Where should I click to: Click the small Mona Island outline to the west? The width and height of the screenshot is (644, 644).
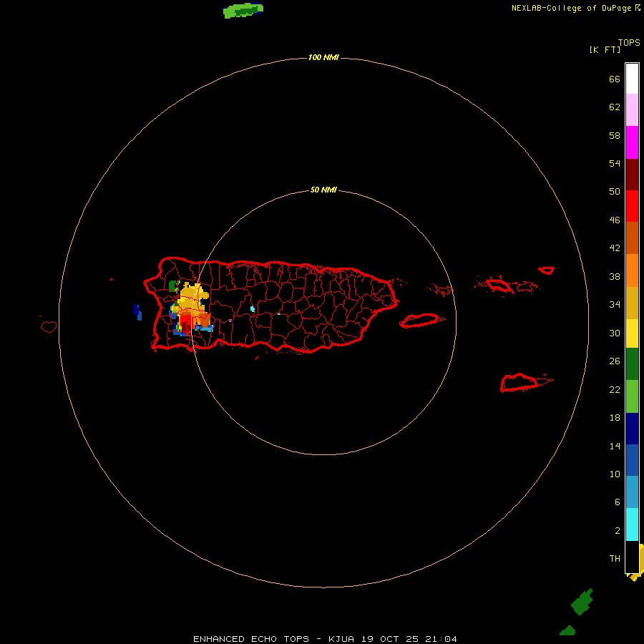pyautogui.click(x=49, y=326)
